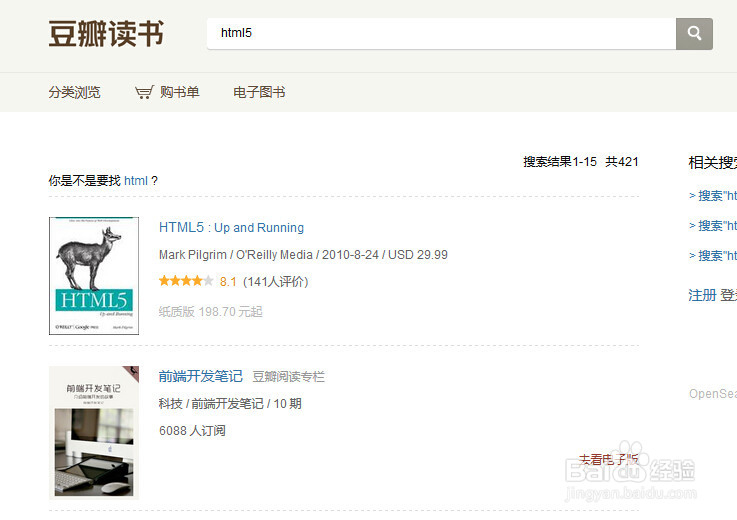Screen dimensions: 737x520
Task: Click the 相关搜索 heading
Action: coord(713,163)
